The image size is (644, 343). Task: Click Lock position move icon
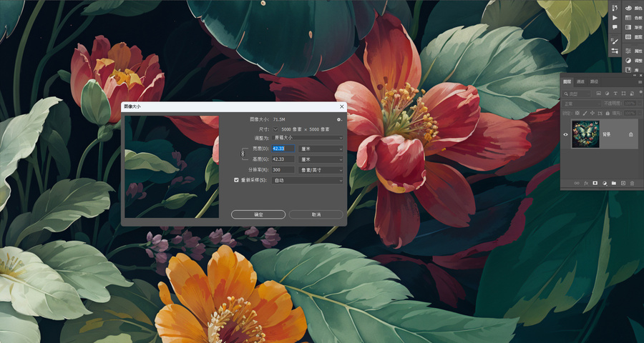click(x=592, y=113)
